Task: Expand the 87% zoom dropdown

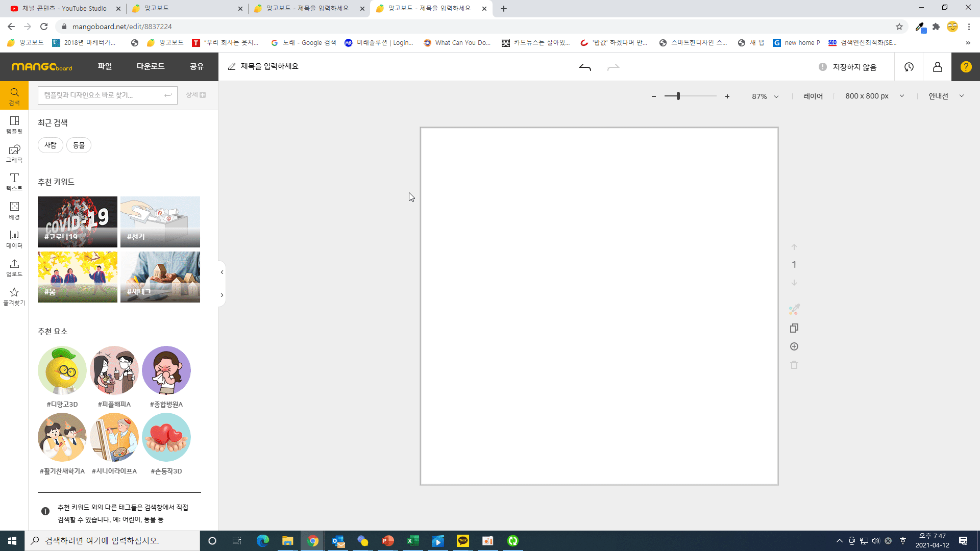Action: (x=765, y=96)
